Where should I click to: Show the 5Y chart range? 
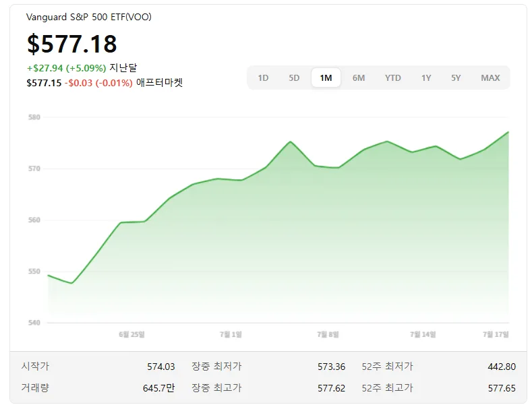(x=456, y=78)
